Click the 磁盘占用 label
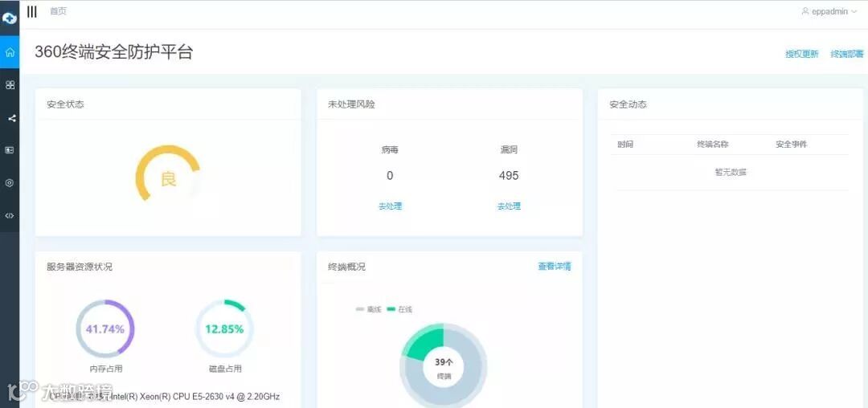 pyautogui.click(x=225, y=369)
